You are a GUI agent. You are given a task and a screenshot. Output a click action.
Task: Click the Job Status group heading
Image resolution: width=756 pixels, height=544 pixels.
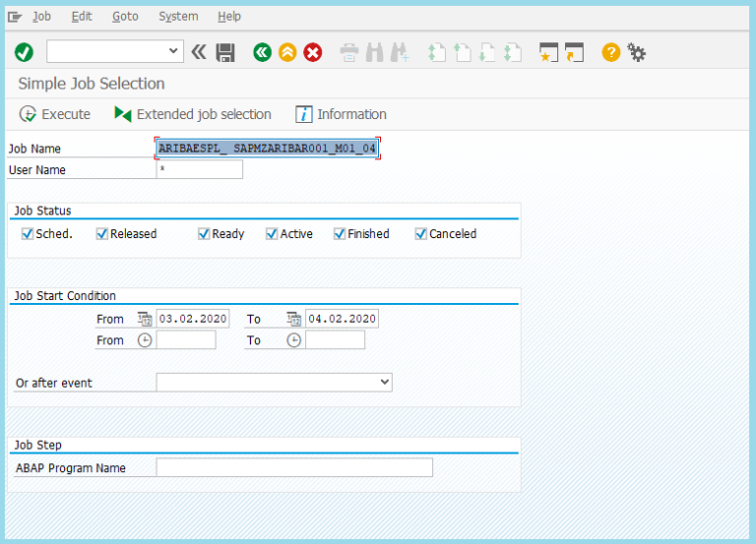click(42, 211)
